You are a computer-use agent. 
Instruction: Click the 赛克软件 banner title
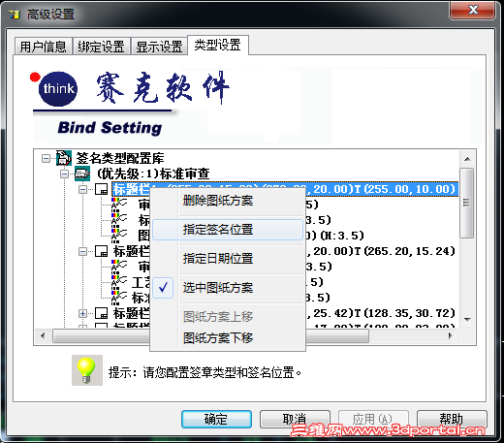pyautogui.click(x=163, y=87)
